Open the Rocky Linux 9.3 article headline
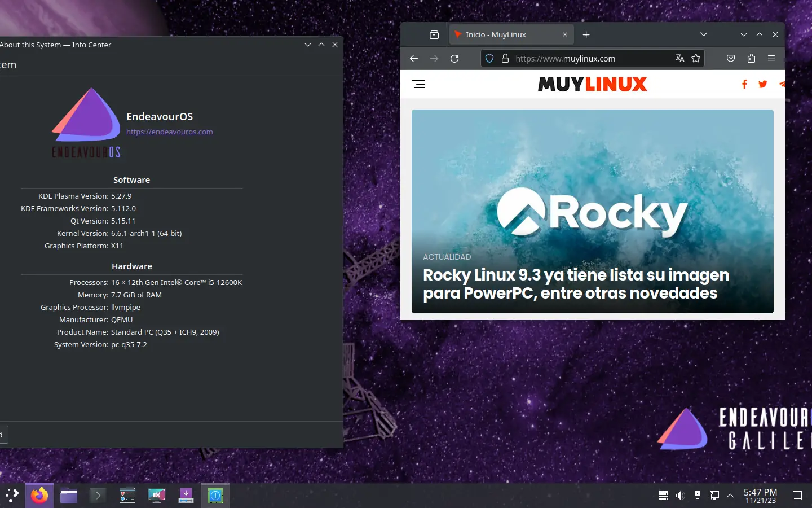Viewport: 812px width, 508px height. 576,284
